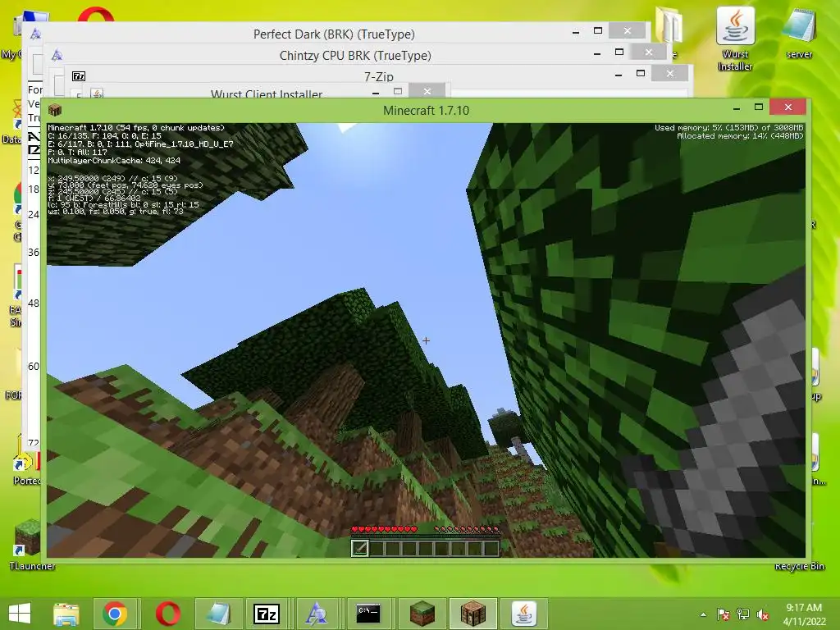Click the Minecraft window title bar icon
This screenshot has width=840, height=630.
pos(55,111)
